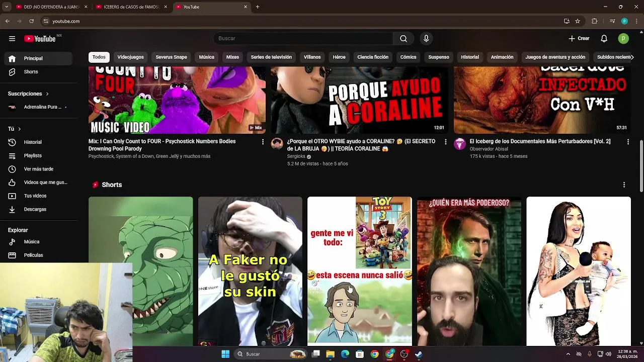Expand the Tú section chevron
This screenshot has width=644, height=362.
(19, 129)
